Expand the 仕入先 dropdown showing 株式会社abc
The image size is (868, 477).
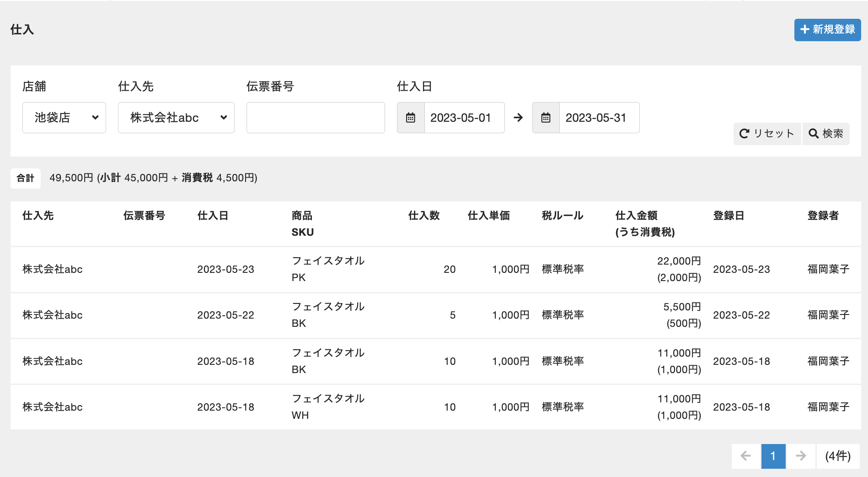[x=176, y=118]
